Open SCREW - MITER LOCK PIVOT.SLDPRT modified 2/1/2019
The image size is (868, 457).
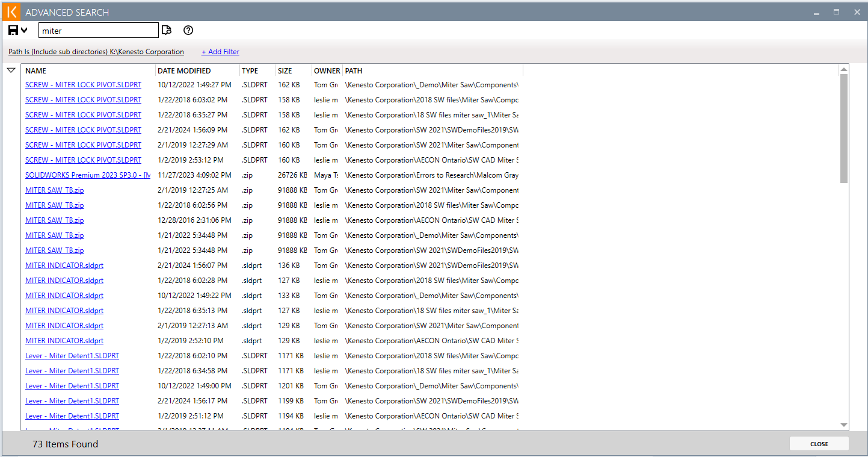point(83,145)
